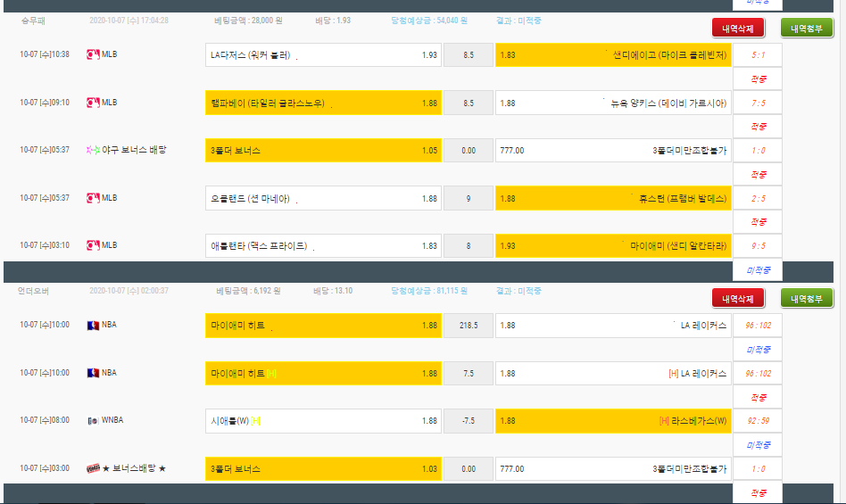Select 샌디에이고 (마이크 클레빈저) away pick
The width and height of the screenshot is (846, 504).
click(x=613, y=54)
